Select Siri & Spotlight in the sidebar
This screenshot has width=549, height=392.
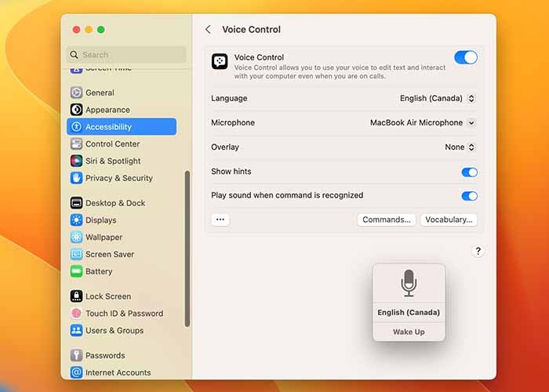(121, 161)
